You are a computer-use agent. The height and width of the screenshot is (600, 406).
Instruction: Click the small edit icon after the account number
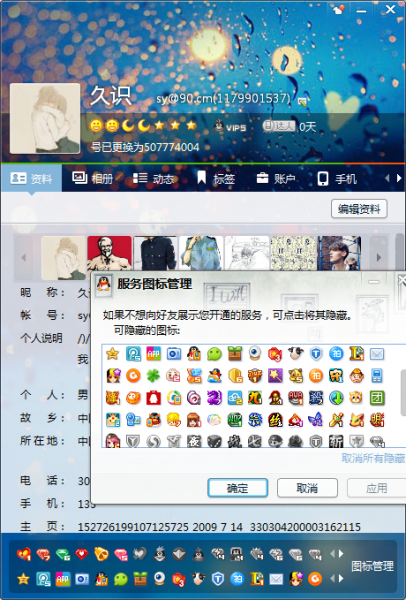pos(302,101)
